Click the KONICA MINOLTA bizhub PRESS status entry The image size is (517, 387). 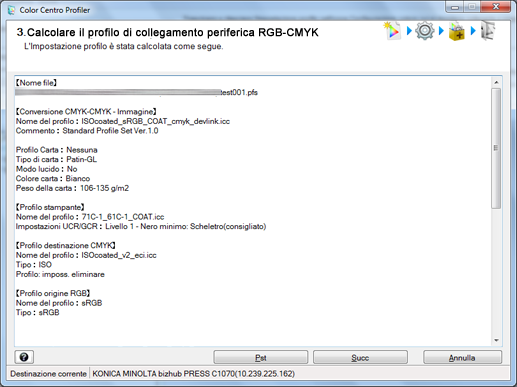(x=194, y=374)
